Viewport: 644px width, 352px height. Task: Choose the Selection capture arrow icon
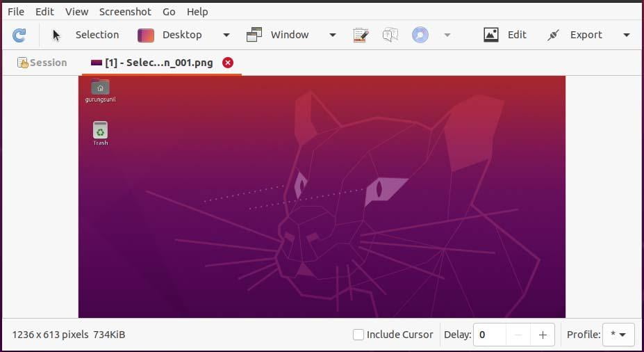pos(56,35)
